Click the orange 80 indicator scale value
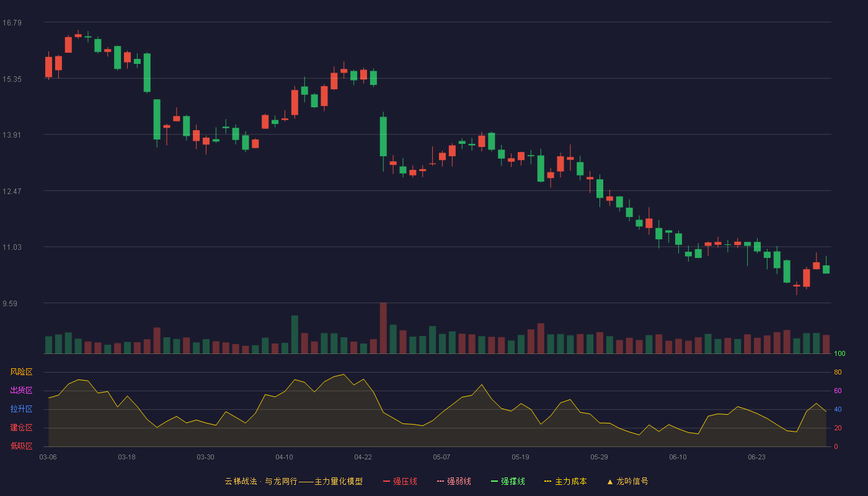868x496 pixels. 838,372
